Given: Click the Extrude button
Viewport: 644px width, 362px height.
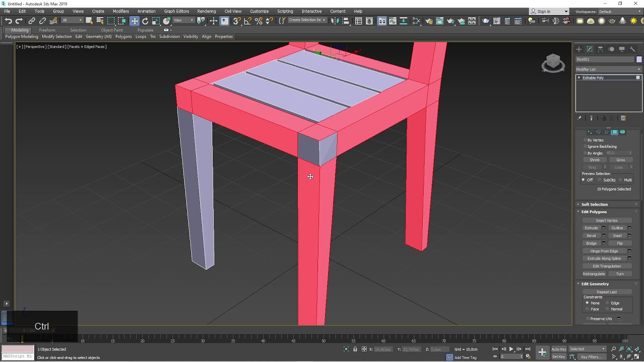Looking at the screenshot, I should tap(592, 228).
